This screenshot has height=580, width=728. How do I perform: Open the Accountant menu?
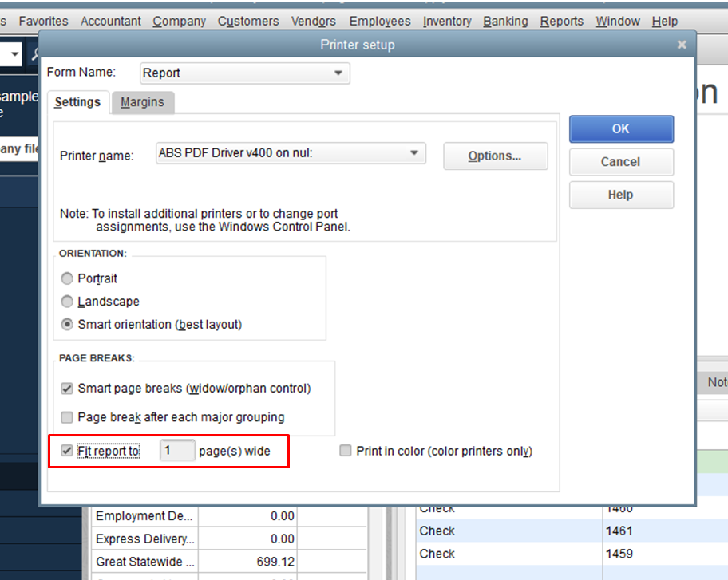(110, 21)
